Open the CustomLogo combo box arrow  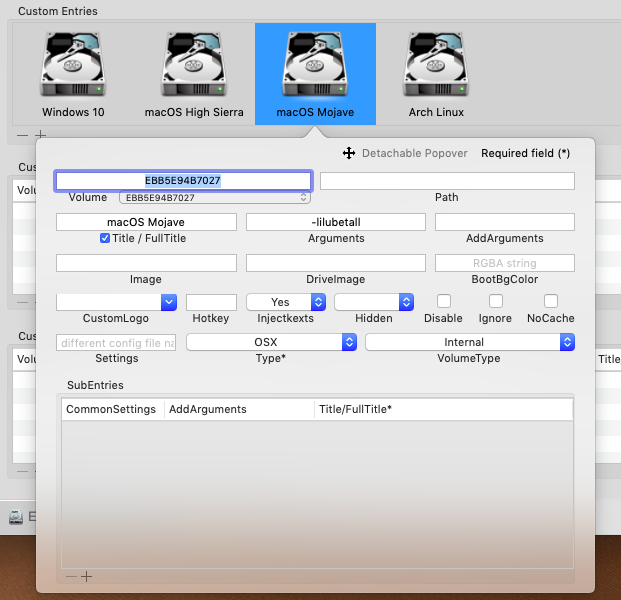pyautogui.click(x=169, y=303)
